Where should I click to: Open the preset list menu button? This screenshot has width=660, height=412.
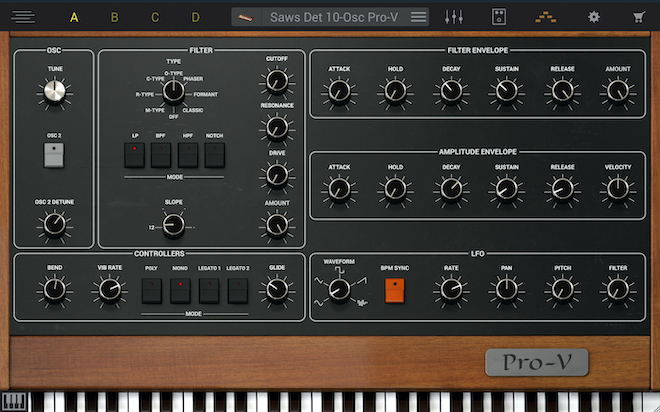(419, 17)
